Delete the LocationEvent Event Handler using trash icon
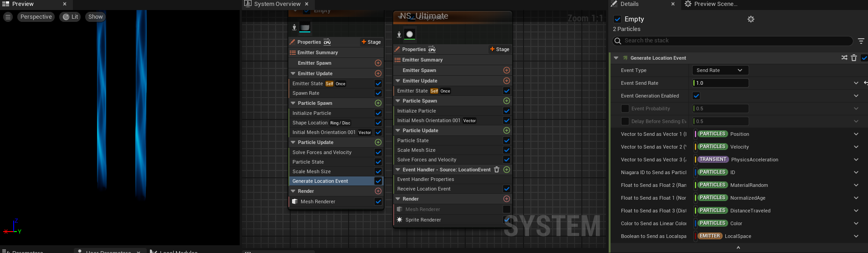This screenshot has width=868, height=253. coord(497,170)
